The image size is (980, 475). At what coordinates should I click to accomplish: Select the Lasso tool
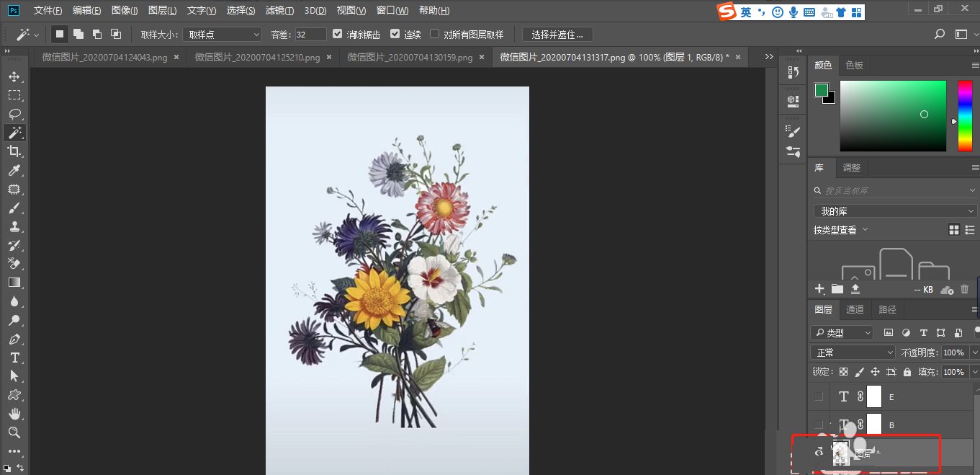(x=15, y=114)
